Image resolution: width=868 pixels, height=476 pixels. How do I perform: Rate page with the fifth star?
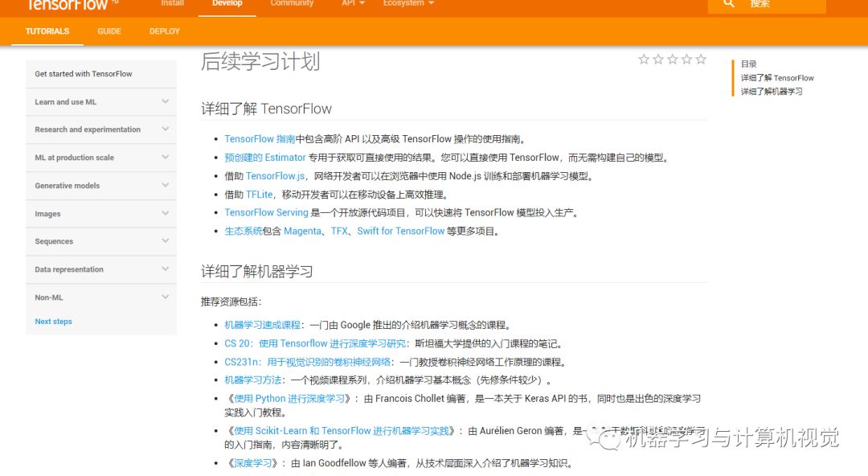coord(702,59)
